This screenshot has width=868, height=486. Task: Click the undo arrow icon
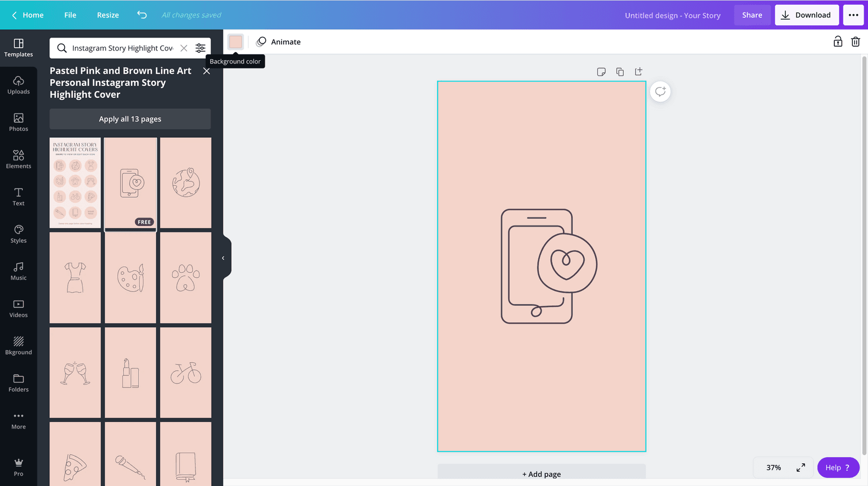click(142, 15)
